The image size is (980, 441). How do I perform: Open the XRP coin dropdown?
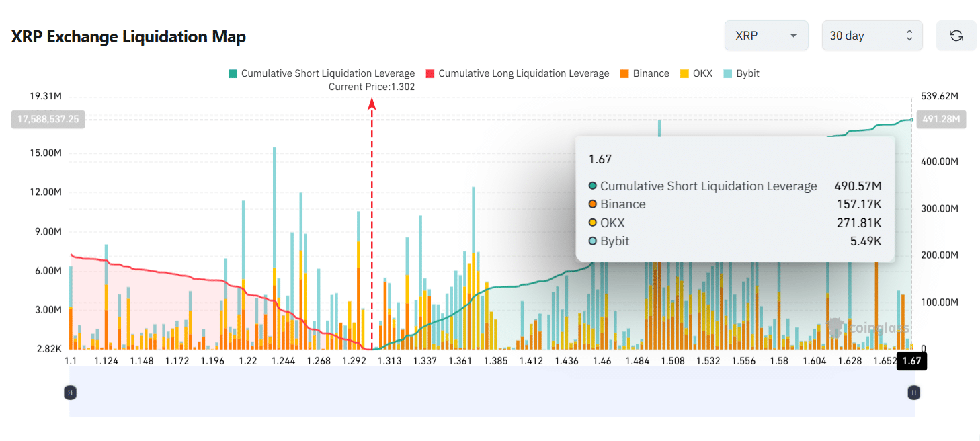tap(766, 36)
